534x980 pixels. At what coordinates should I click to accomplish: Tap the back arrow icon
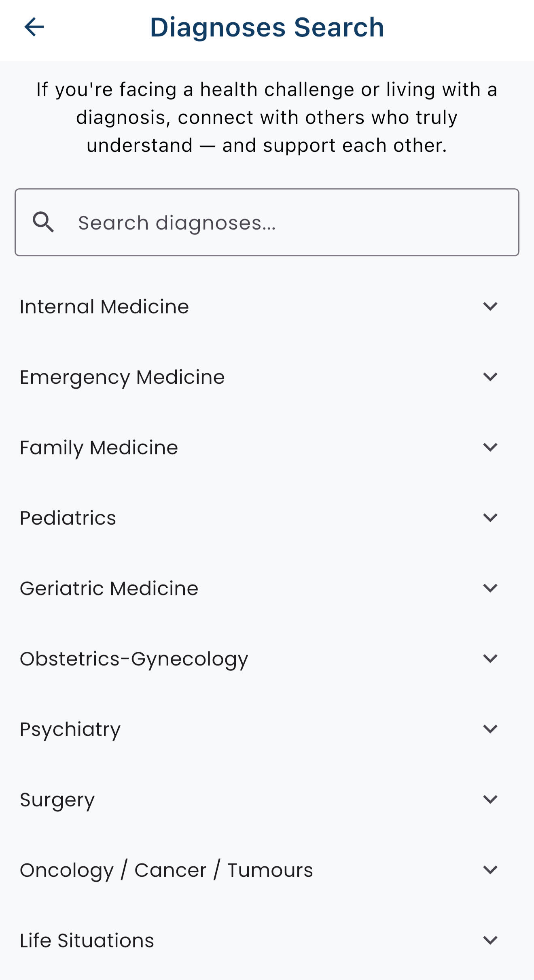click(34, 27)
